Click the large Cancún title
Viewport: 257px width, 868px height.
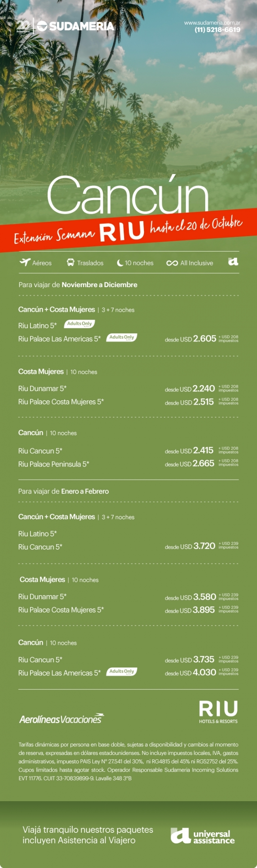point(128,195)
